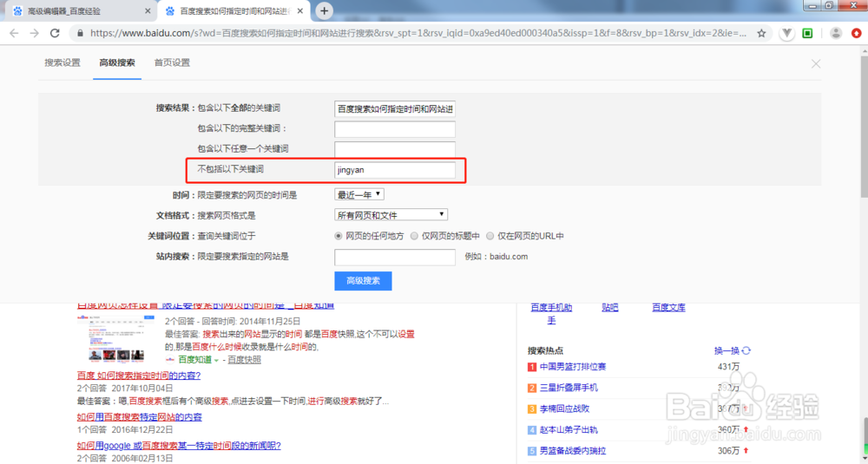Screen dimensions: 868x464
Task: Open hot search 三星折叠屏手机
Action: [569, 388]
